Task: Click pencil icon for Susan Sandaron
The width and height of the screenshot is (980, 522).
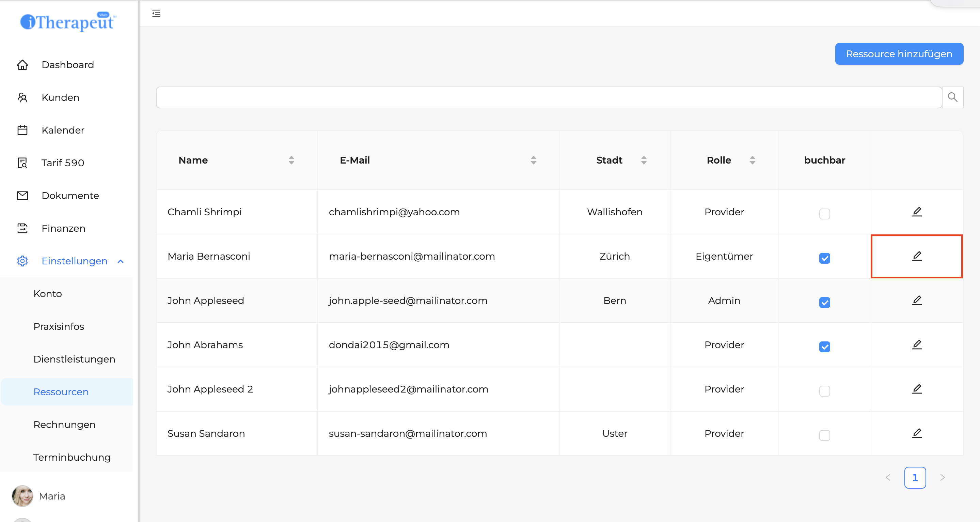Action: pyautogui.click(x=916, y=433)
